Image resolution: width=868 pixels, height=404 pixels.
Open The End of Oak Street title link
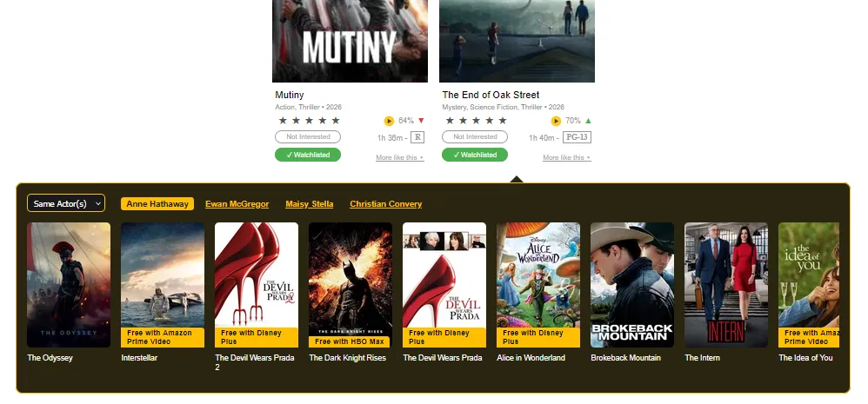pos(491,95)
